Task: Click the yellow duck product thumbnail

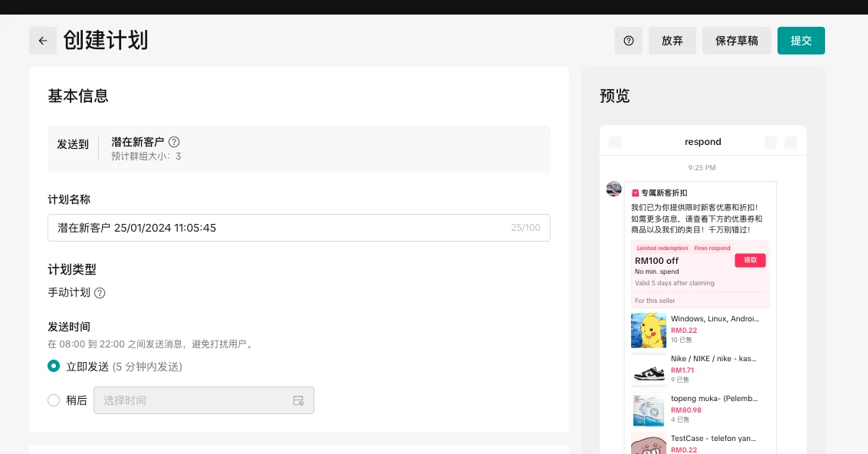Action: pos(648,331)
